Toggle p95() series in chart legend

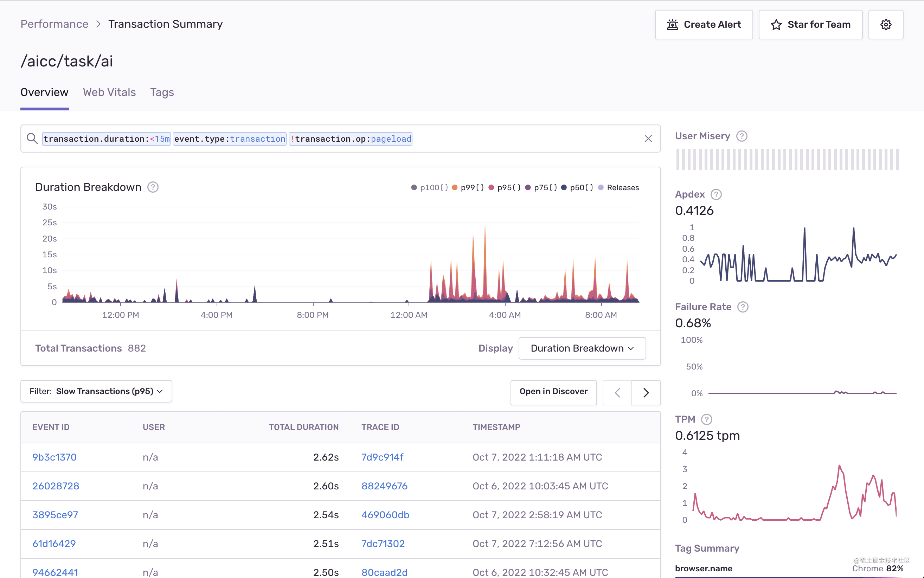(x=505, y=187)
